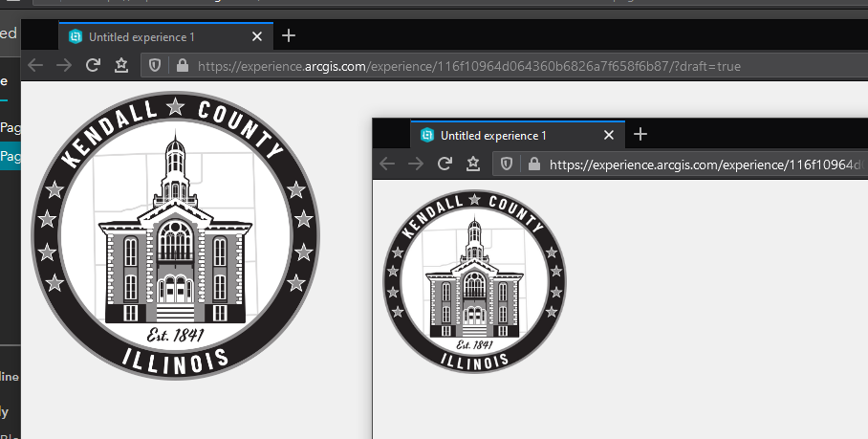Click address bar URL in smaller browser window
The height and width of the screenshot is (439, 868).
pyautogui.click(x=708, y=165)
